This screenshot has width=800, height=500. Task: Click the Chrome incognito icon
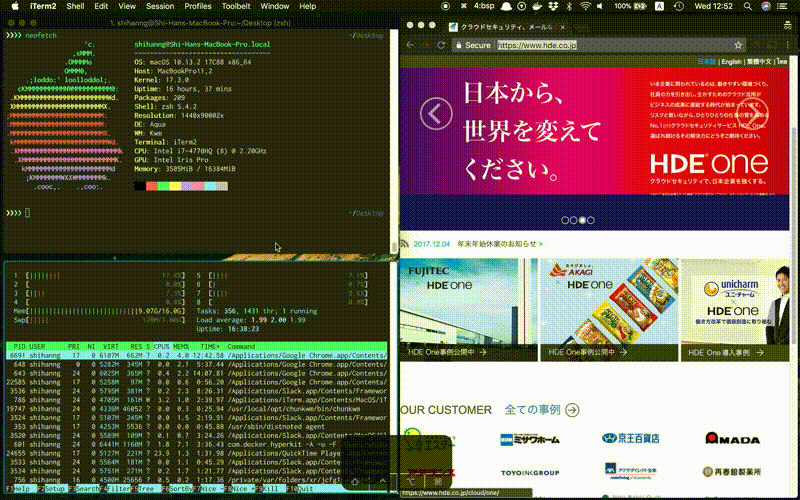click(788, 26)
